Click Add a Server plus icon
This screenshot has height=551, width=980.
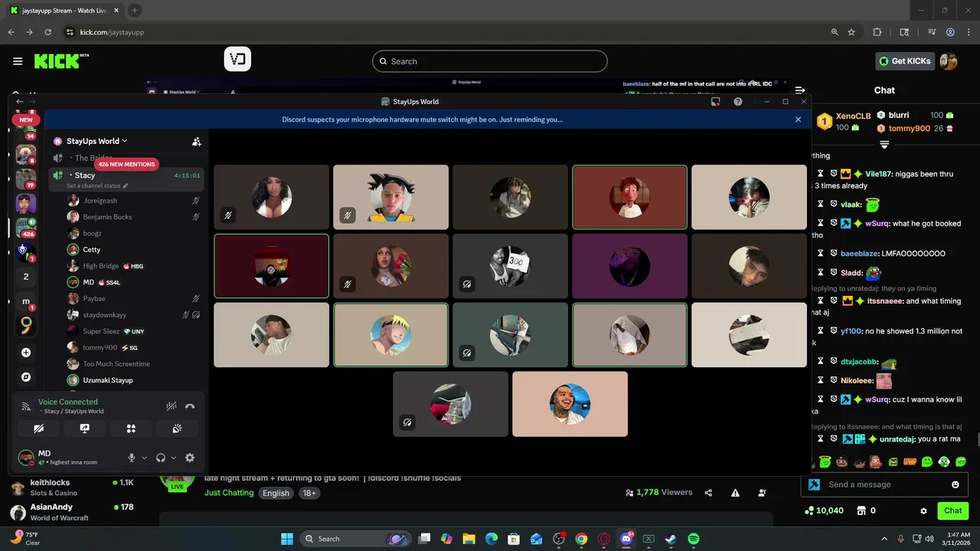click(x=26, y=353)
